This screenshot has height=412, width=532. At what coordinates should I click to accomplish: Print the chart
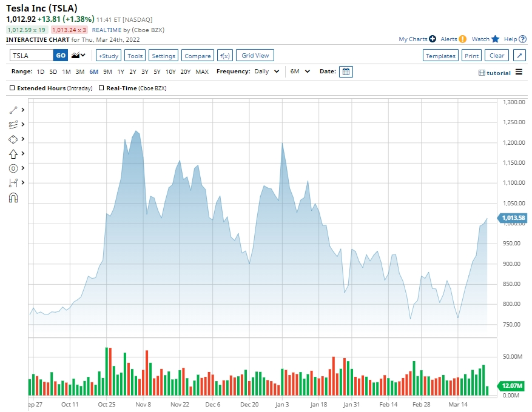[471, 56]
